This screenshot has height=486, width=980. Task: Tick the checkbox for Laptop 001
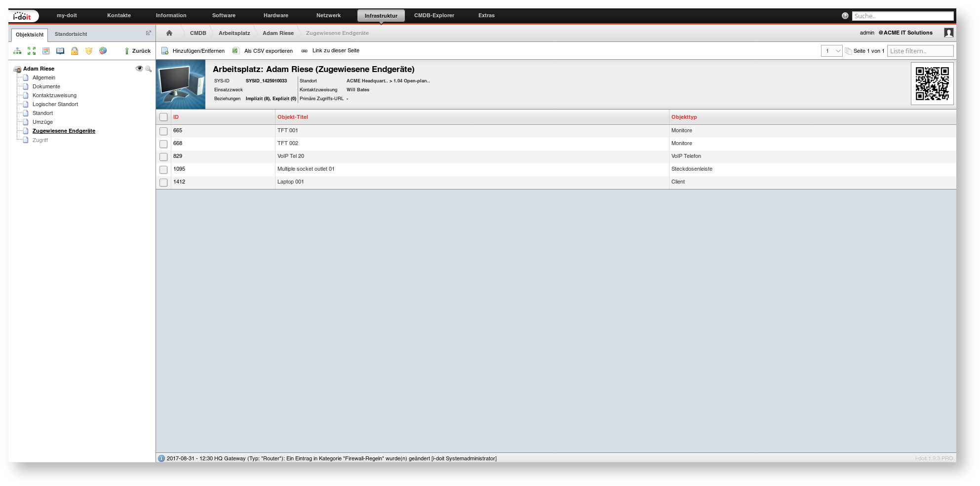click(x=163, y=183)
